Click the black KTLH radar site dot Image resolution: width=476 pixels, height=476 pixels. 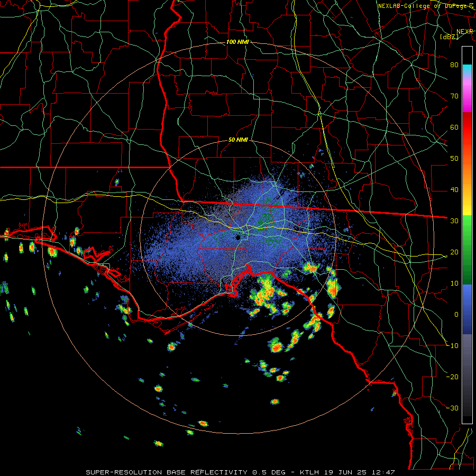tap(238, 237)
